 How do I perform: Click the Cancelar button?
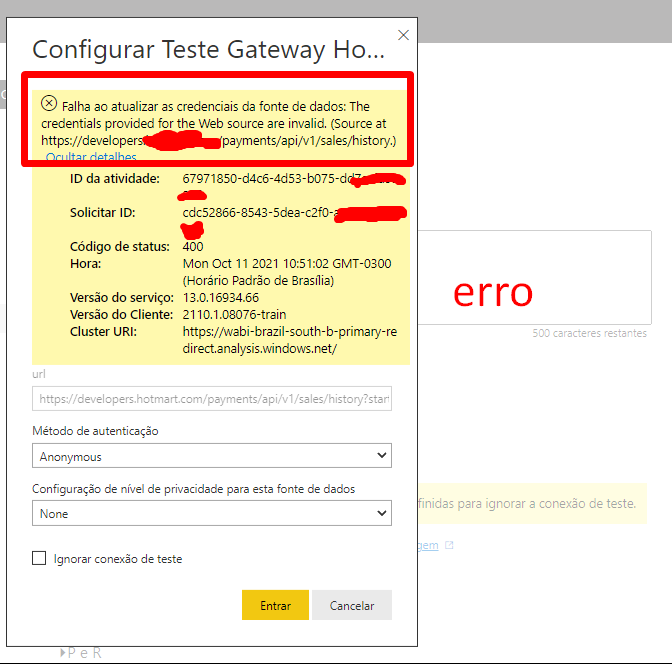tap(352, 605)
